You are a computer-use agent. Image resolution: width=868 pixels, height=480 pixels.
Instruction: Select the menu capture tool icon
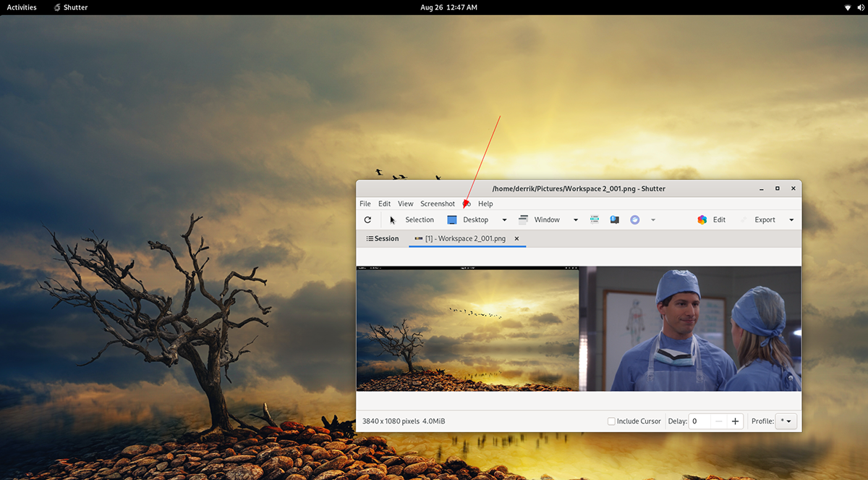coord(594,219)
